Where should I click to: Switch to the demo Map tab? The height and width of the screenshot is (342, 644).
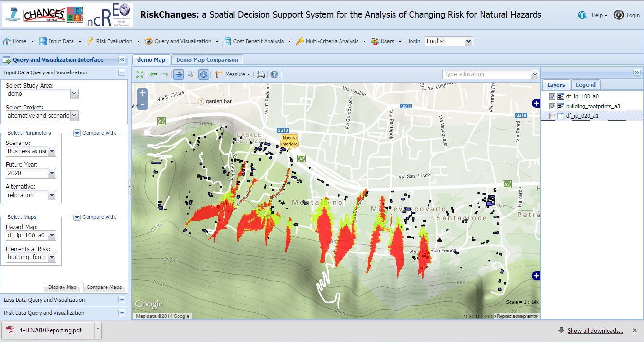[x=151, y=60]
